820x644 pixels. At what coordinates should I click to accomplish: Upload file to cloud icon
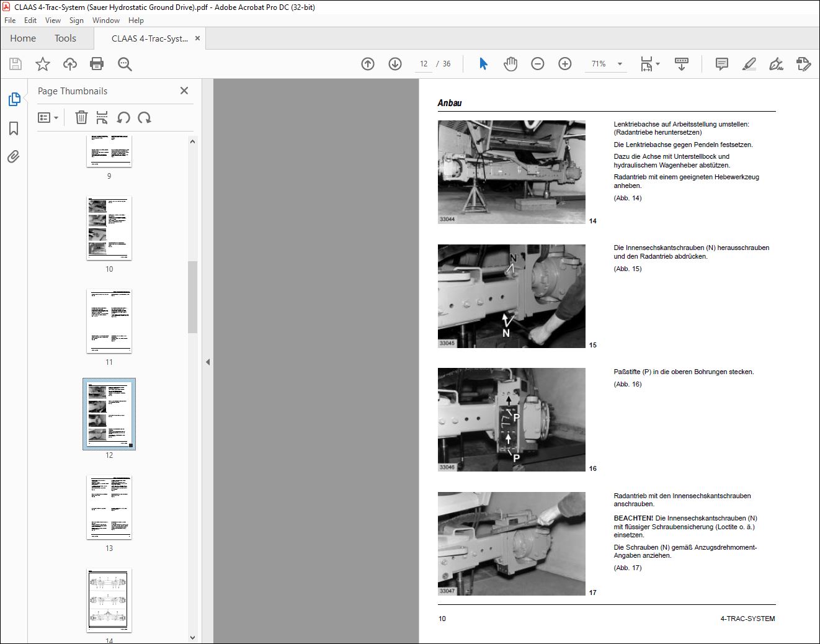70,64
